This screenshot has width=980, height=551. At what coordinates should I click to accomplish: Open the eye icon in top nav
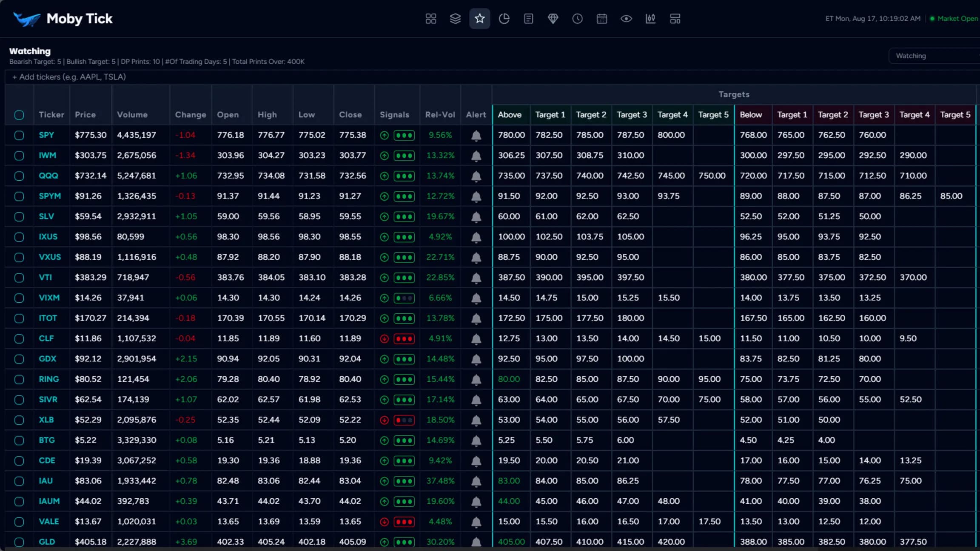(626, 19)
